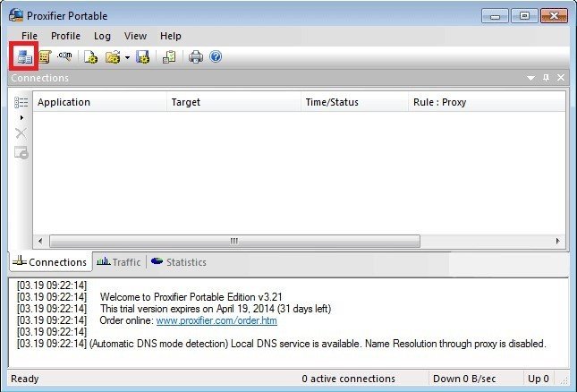The height and width of the screenshot is (392, 577).
Task: Click the New Profile toolbar icon
Action: tap(91, 57)
